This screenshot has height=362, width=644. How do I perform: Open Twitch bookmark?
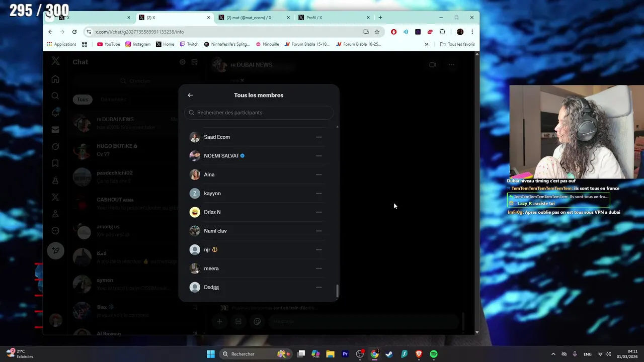pyautogui.click(x=189, y=44)
